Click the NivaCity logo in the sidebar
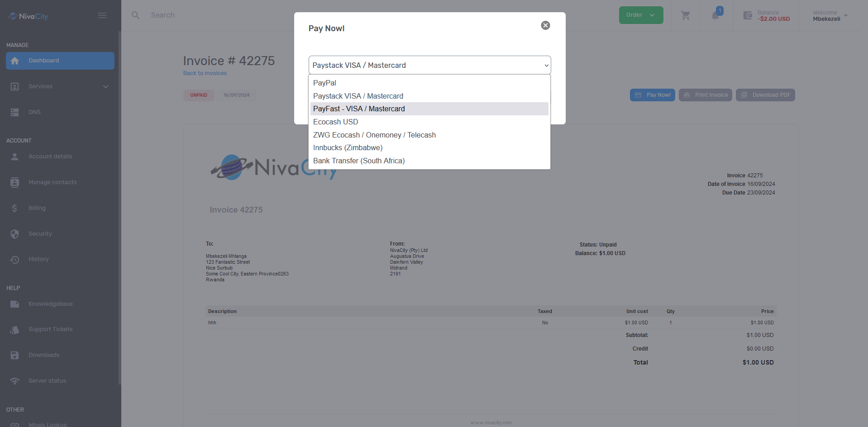868x427 pixels. point(28,16)
